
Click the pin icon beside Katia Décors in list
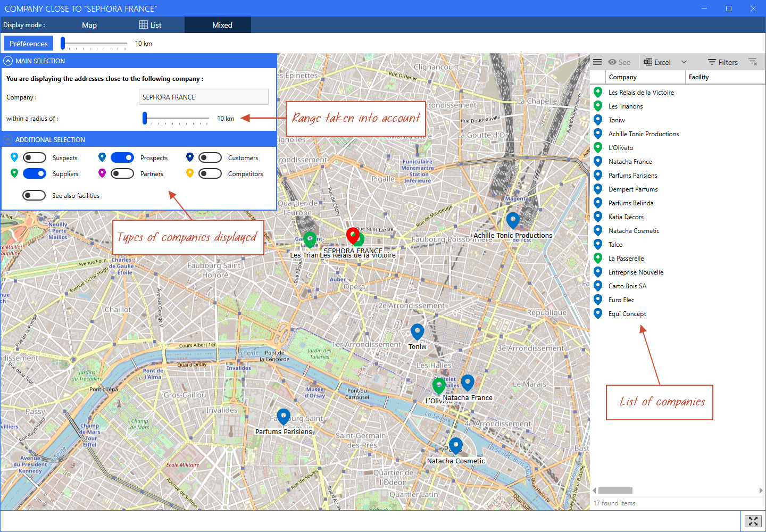point(598,217)
